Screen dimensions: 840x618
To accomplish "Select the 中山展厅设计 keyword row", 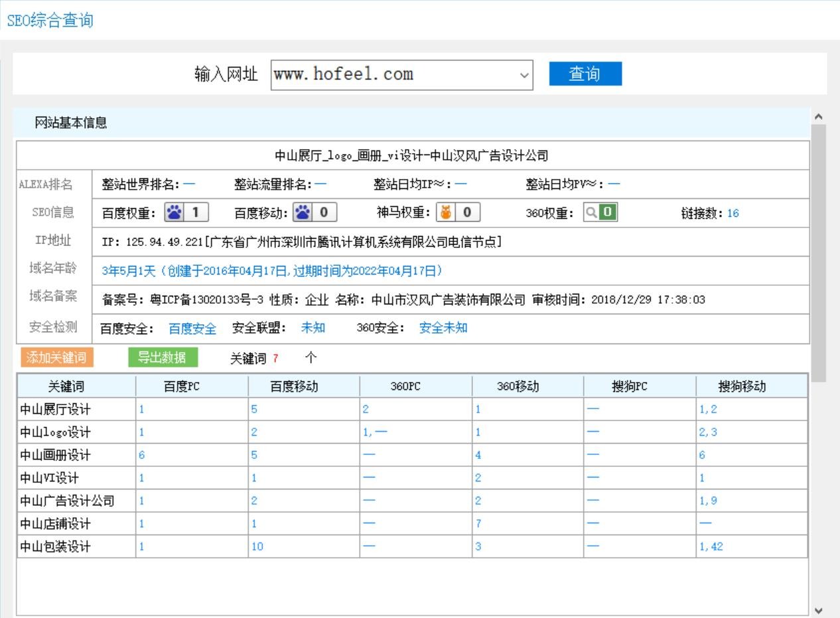I will (x=55, y=409).
